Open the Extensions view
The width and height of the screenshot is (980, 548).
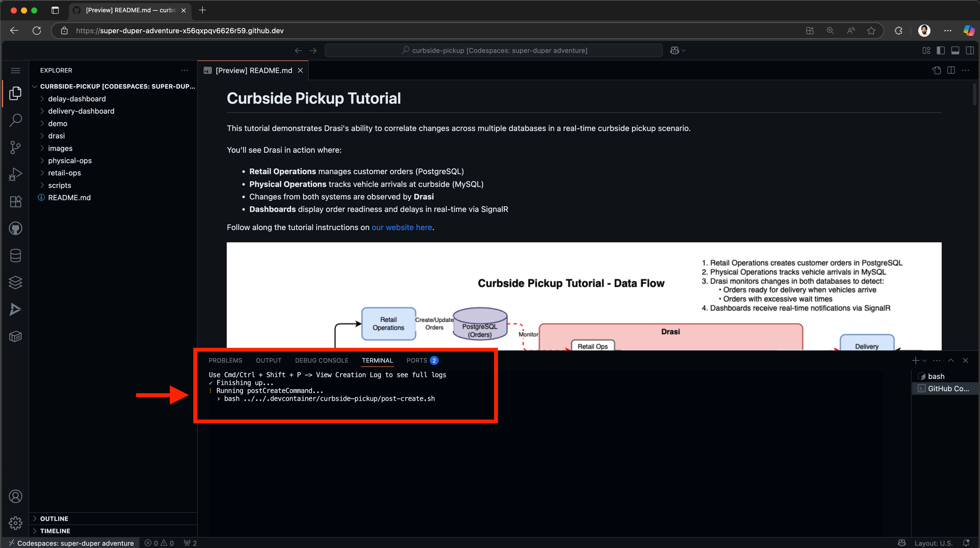[15, 202]
